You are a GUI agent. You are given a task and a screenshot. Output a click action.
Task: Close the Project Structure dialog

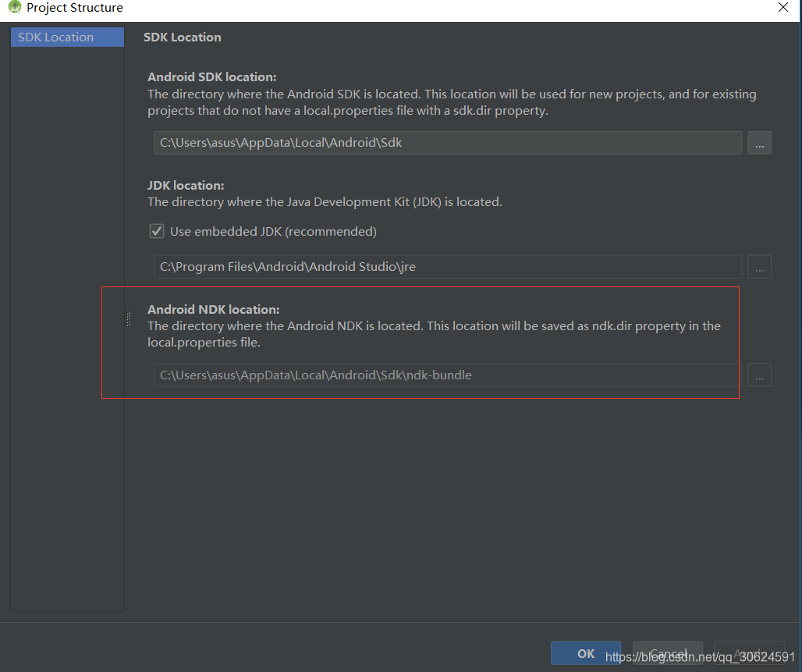[783, 7]
